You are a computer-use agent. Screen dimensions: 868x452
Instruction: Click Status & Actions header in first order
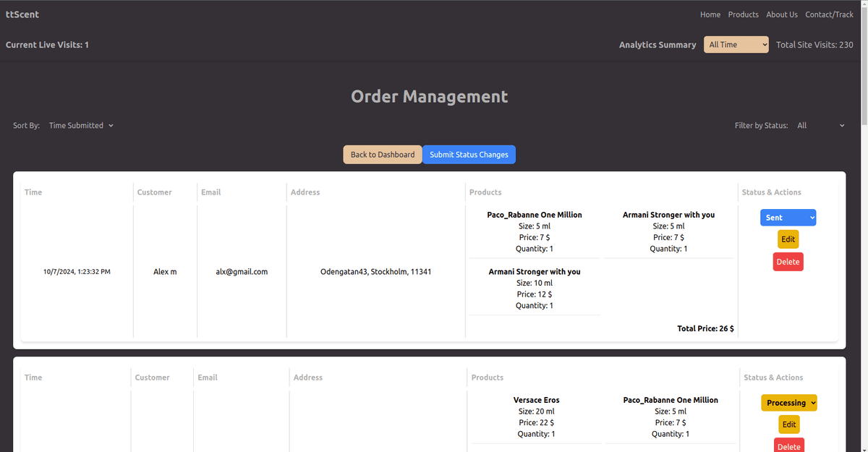pyautogui.click(x=771, y=192)
